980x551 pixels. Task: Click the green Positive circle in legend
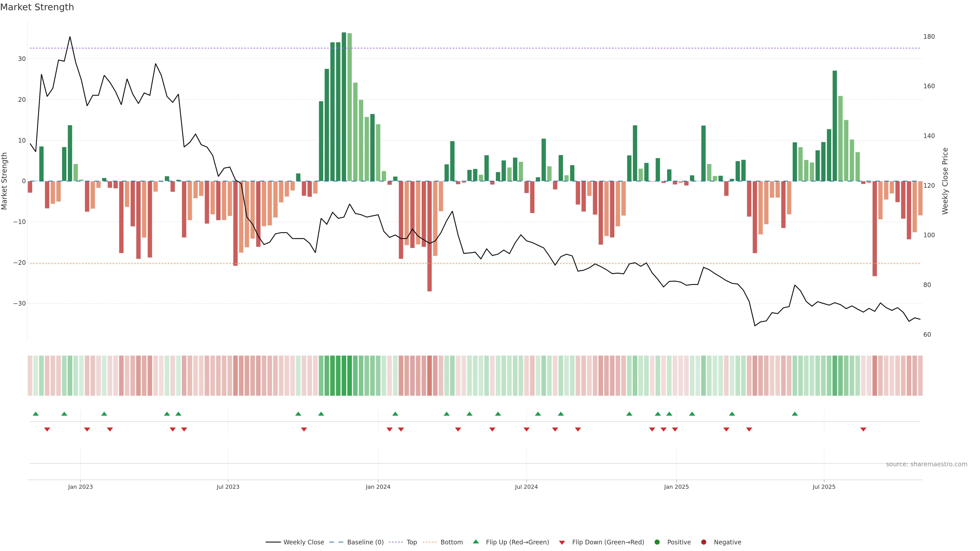[657, 542]
